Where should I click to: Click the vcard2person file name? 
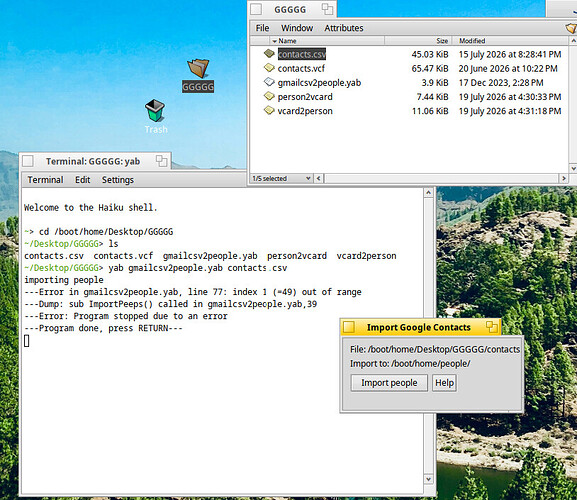tap(305, 111)
